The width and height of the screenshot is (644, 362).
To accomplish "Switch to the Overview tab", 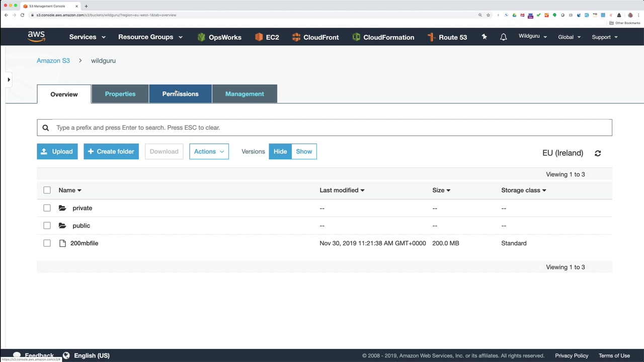I will tap(64, 94).
